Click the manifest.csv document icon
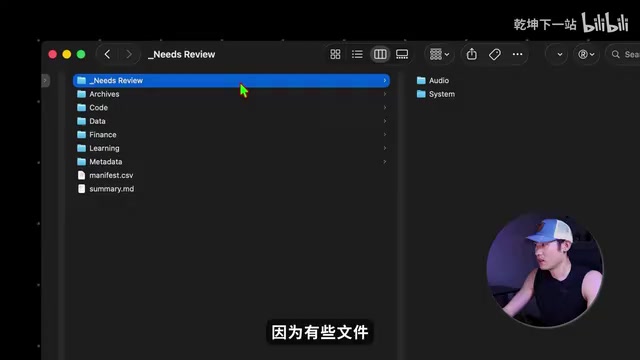The width and height of the screenshot is (640, 360). click(x=82, y=175)
